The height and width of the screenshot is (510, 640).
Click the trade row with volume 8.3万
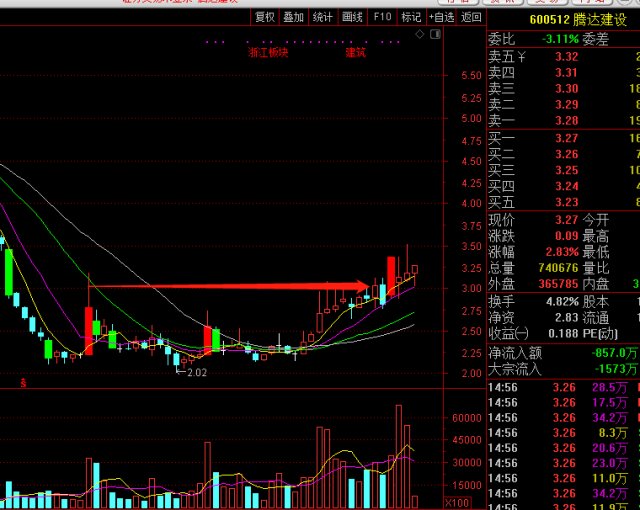[563, 433]
